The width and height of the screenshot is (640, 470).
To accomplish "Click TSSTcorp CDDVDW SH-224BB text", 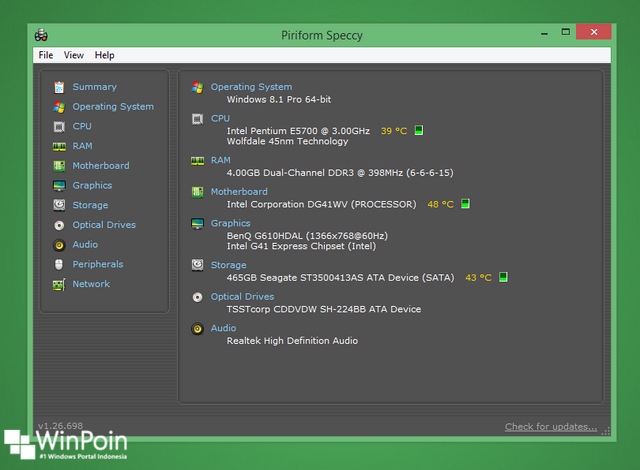I will [x=324, y=309].
